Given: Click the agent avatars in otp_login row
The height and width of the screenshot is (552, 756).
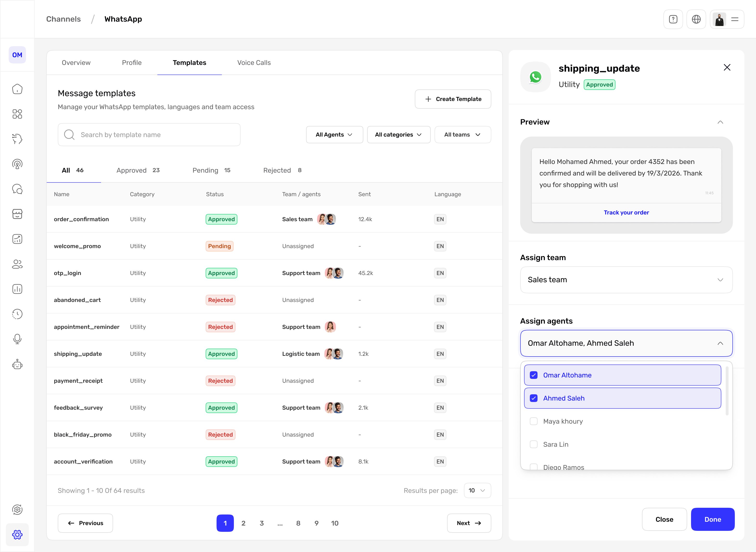Looking at the screenshot, I should [x=334, y=273].
